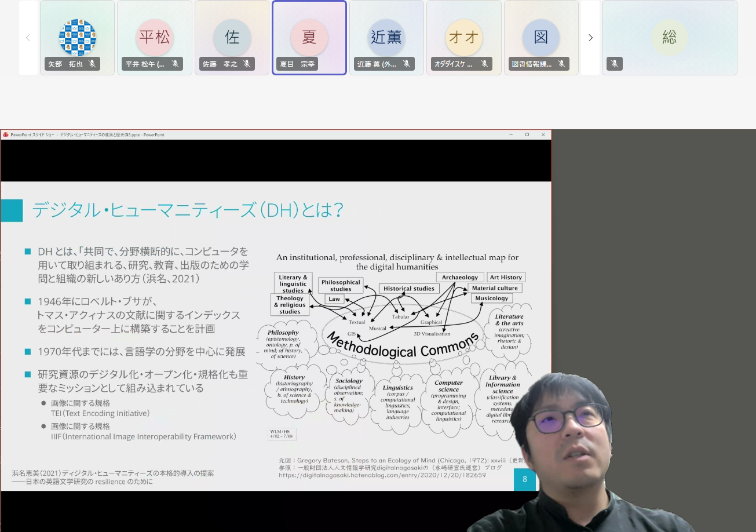
Task: Unmute オダダイスケ via the mic icon
Action: point(484,64)
